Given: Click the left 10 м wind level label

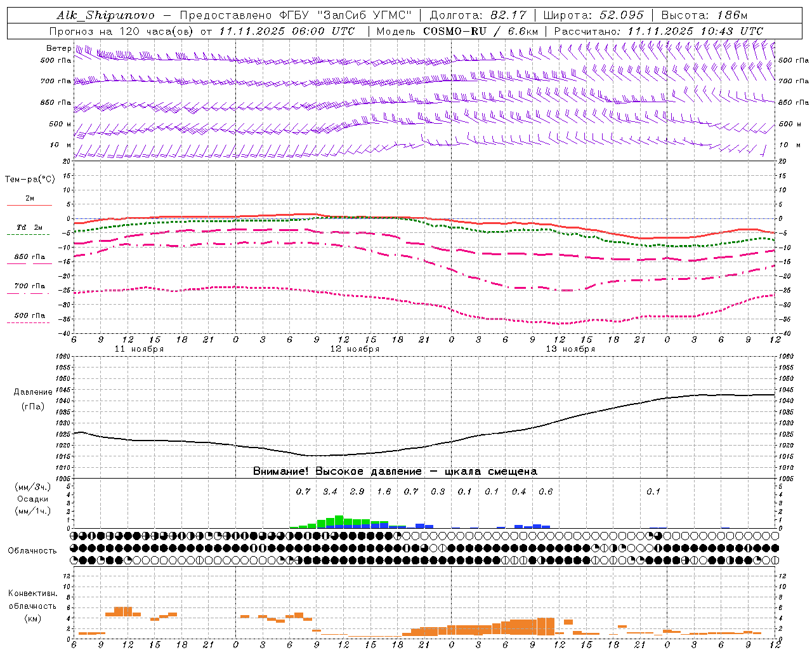Looking at the screenshot, I should (x=60, y=145).
